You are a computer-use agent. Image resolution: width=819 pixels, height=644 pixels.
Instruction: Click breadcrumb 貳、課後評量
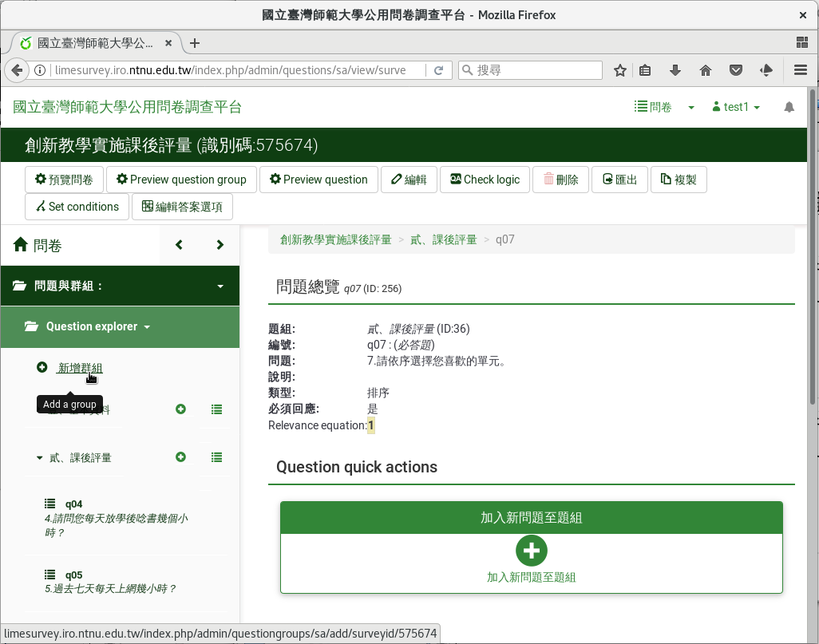(x=444, y=239)
